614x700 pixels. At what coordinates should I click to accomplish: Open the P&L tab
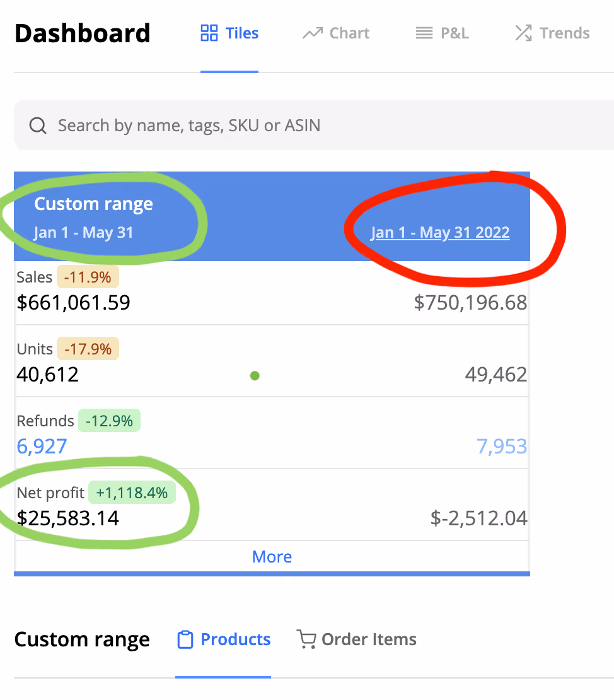click(443, 33)
